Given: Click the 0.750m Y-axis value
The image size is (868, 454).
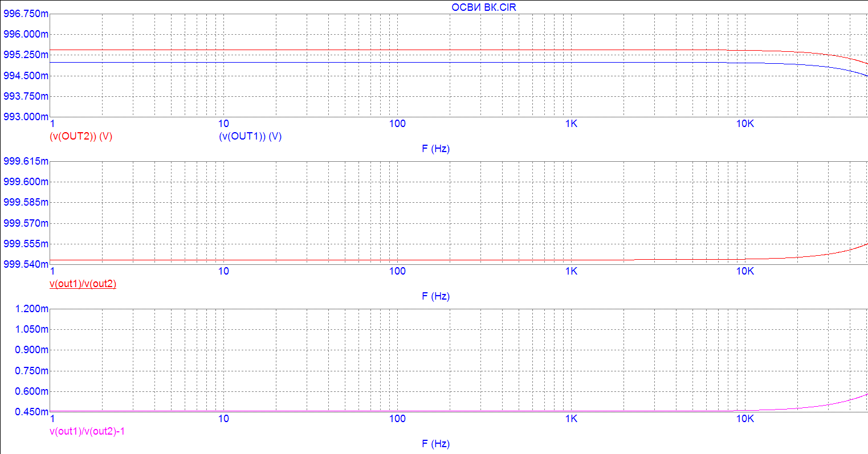Looking at the screenshot, I should tap(32, 371).
